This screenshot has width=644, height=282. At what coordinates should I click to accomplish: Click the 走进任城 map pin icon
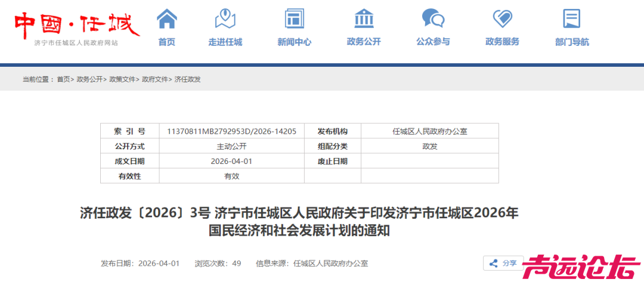[225, 18]
